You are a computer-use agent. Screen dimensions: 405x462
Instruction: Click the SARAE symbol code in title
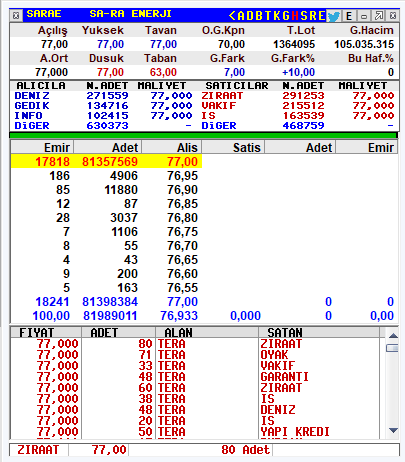click(x=44, y=14)
